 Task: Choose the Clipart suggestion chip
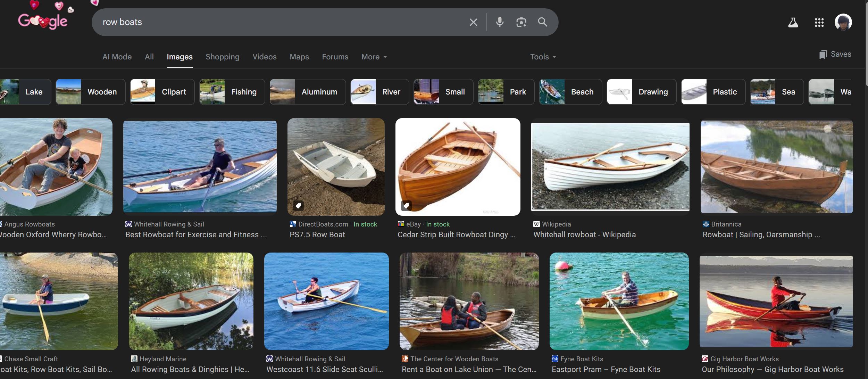click(x=162, y=92)
